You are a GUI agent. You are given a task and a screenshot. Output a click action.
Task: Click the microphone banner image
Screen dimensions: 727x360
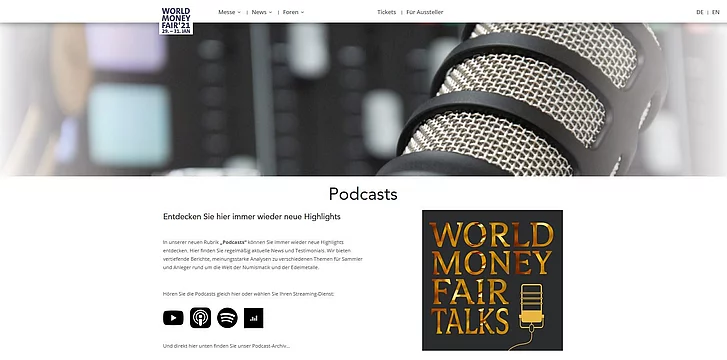coord(364,99)
